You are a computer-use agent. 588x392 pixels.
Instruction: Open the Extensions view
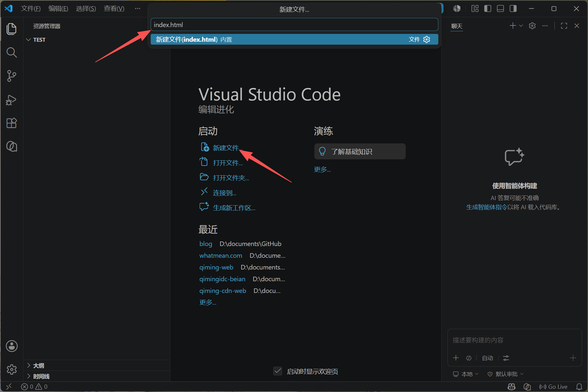coord(11,123)
